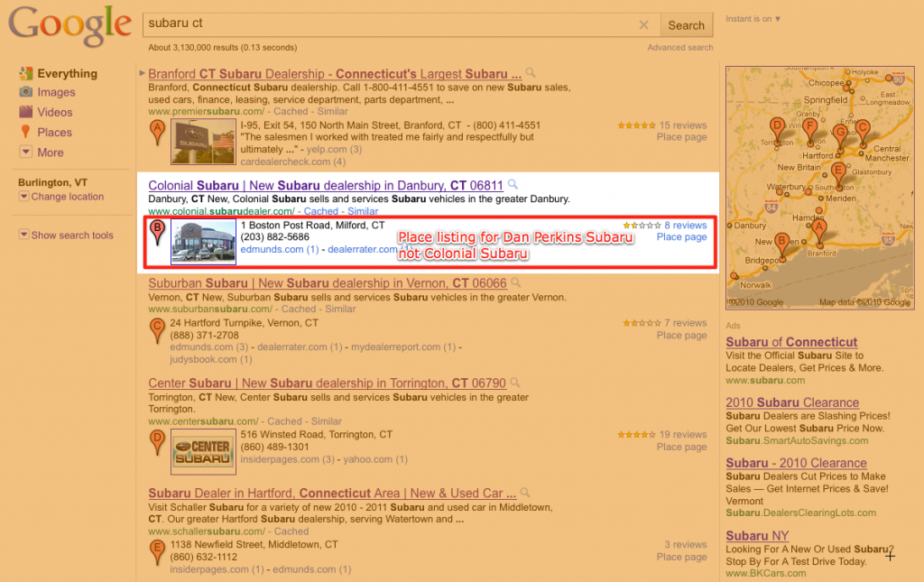Open 3 reviews for Middletown listing
This screenshot has height=582, width=924.
tap(686, 545)
